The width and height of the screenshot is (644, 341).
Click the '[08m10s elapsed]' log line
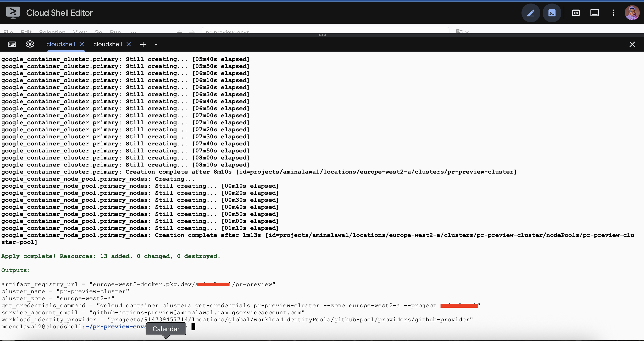click(125, 165)
